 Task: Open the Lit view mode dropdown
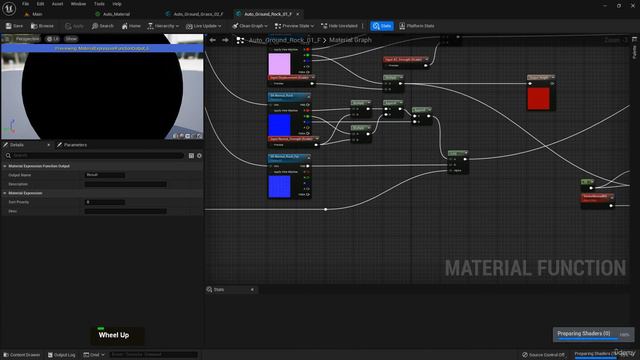[x=53, y=39]
